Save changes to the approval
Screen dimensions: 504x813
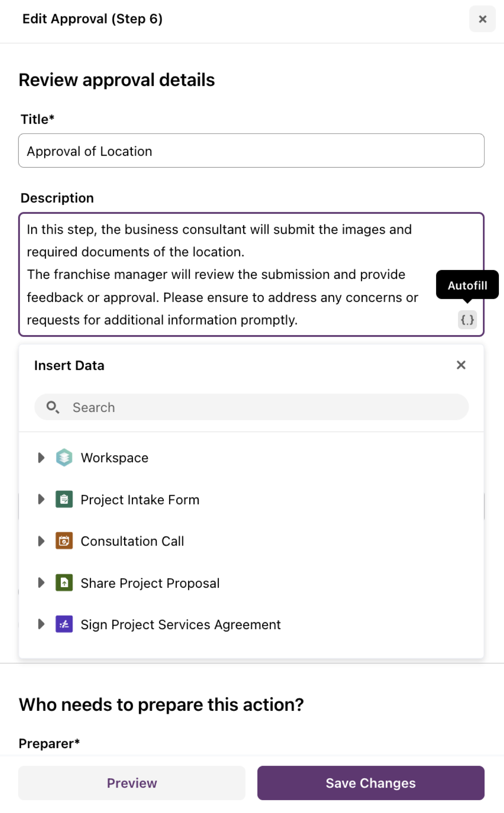[371, 783]
